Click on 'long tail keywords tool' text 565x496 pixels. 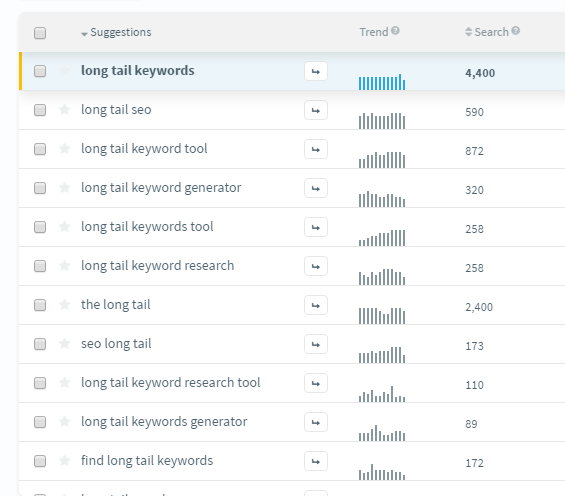click(147, 227)
